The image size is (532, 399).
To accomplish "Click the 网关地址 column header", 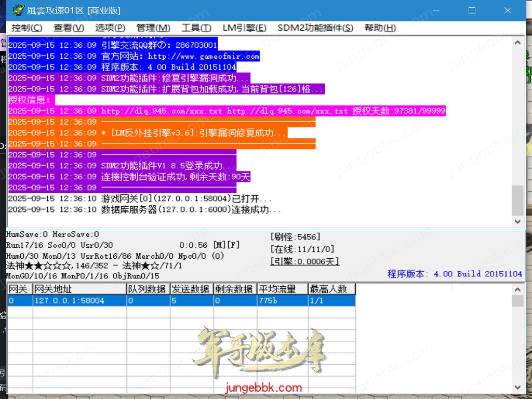I will [x=79, y=289].
